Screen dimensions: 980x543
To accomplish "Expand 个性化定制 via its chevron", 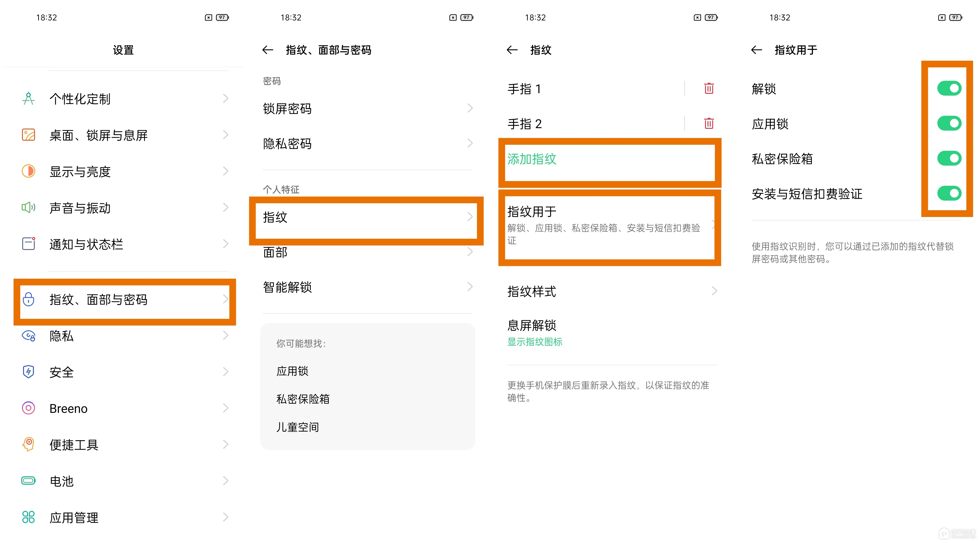I will (x=226, y=99).
